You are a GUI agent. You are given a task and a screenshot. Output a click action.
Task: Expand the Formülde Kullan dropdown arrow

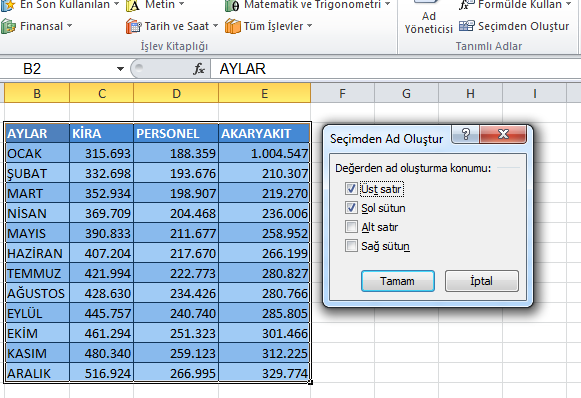pos(568,4)
